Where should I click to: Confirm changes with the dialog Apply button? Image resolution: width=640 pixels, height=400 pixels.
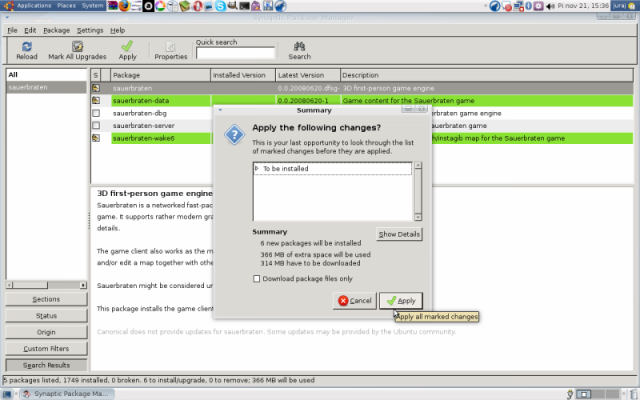[401, 301]
